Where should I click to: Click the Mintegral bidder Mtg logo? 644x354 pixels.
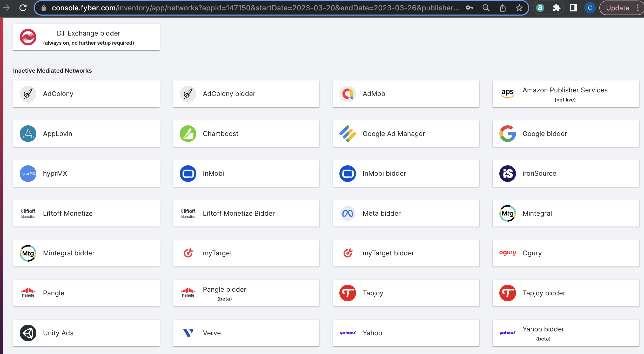point(28,253)
